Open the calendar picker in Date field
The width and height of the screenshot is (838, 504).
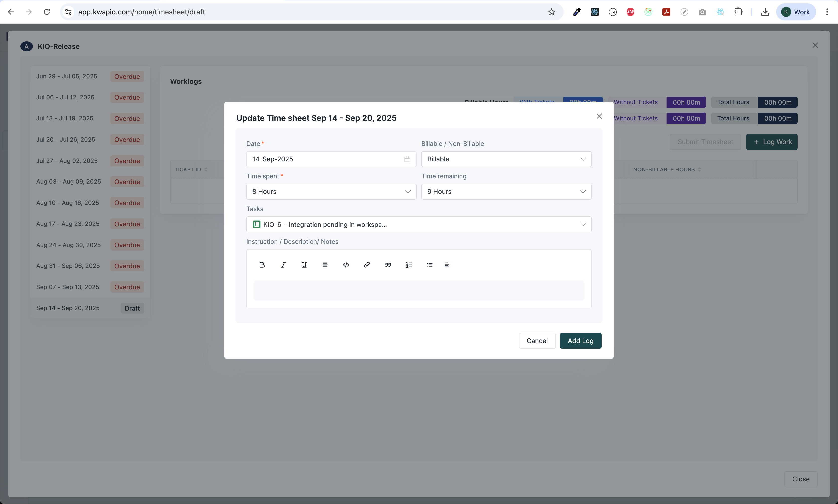click(x=407, y=159)
